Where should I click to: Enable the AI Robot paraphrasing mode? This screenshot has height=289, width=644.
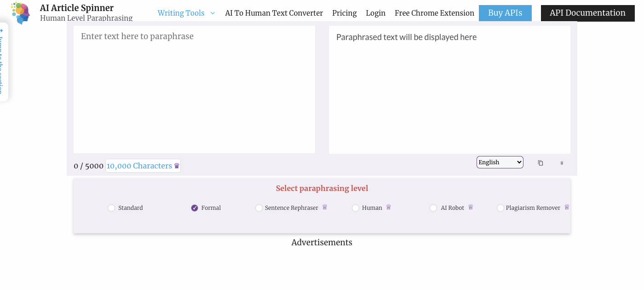(x=433, y=208)
